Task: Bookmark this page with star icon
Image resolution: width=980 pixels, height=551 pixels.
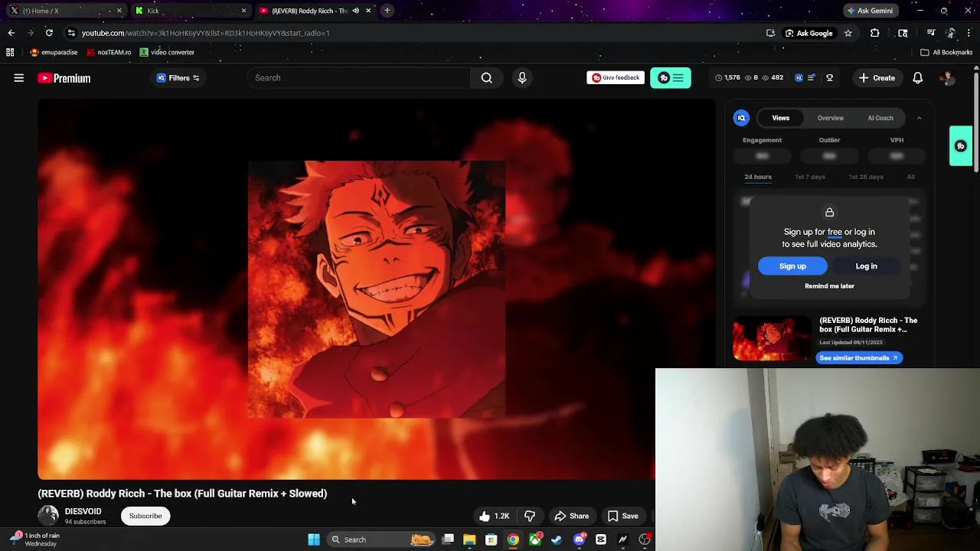Action: coord(848,33)
